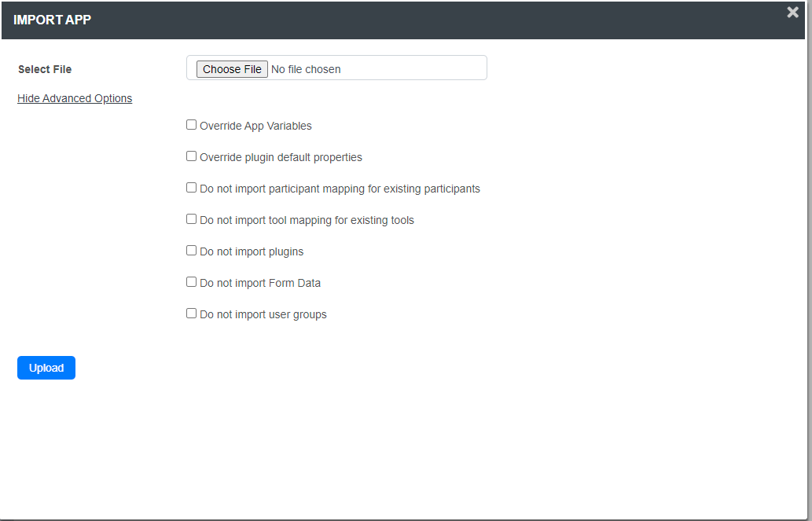Click the 'No file chosen' file field

click(x=306, y=69)
